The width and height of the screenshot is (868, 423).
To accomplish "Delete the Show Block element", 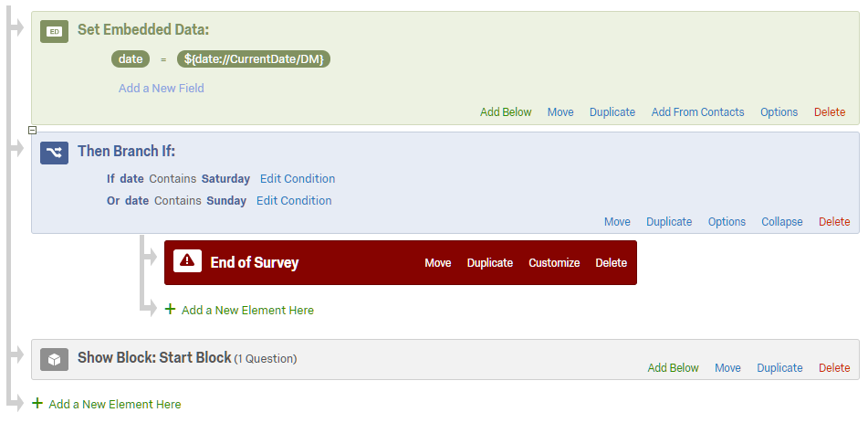I will pos(834,368).
